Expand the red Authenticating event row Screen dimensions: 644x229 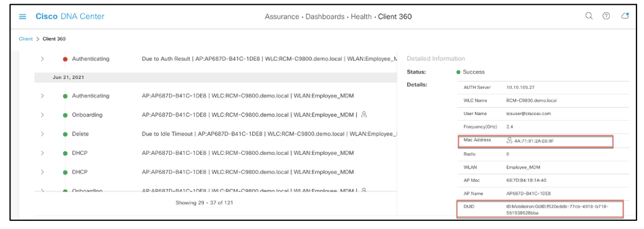click(42, 58)
